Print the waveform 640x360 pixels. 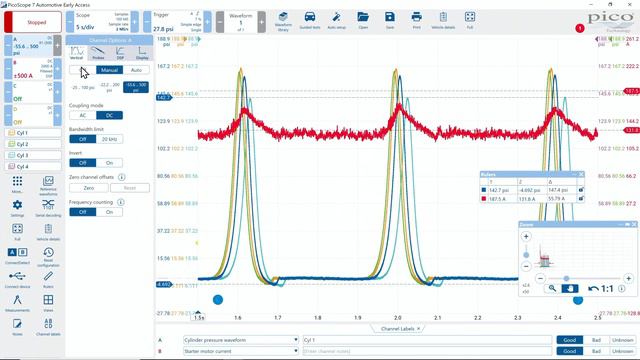point(416,21)
